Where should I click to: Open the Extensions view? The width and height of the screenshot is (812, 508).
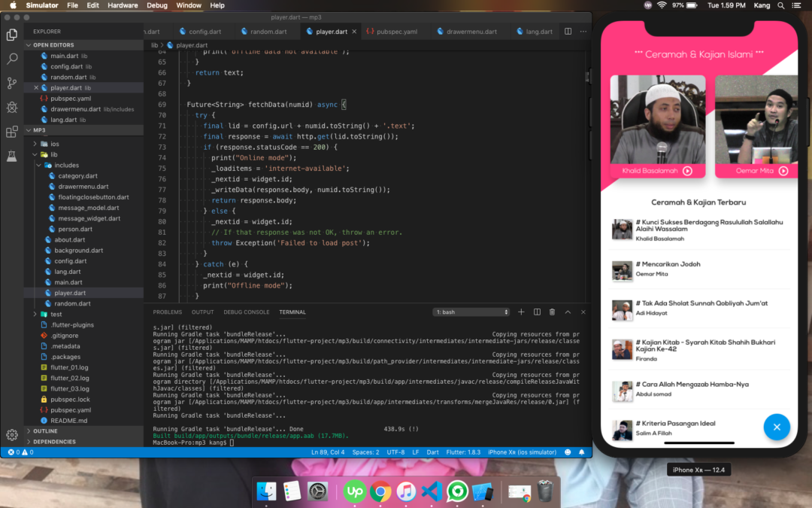click(x=11, y=132)
